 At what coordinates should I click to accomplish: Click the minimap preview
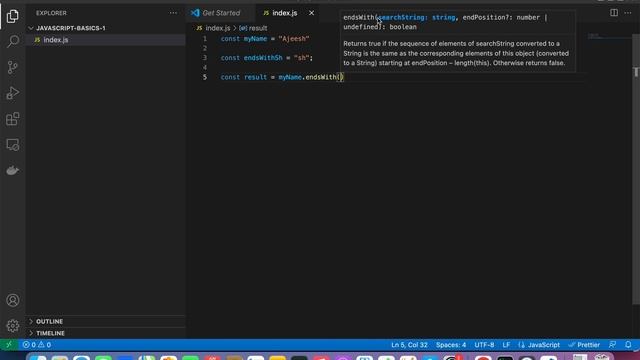(x=609, y=37)
